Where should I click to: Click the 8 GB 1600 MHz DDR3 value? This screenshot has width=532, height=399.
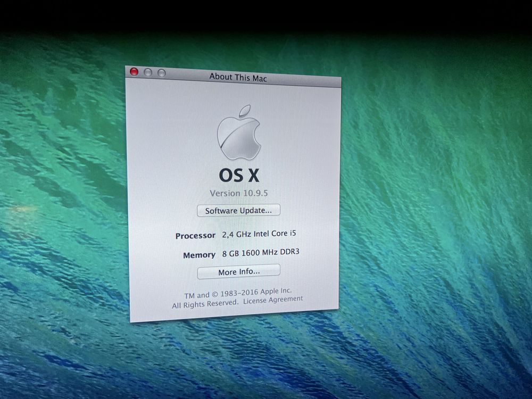pyautogui.click(x=261, y=252)
